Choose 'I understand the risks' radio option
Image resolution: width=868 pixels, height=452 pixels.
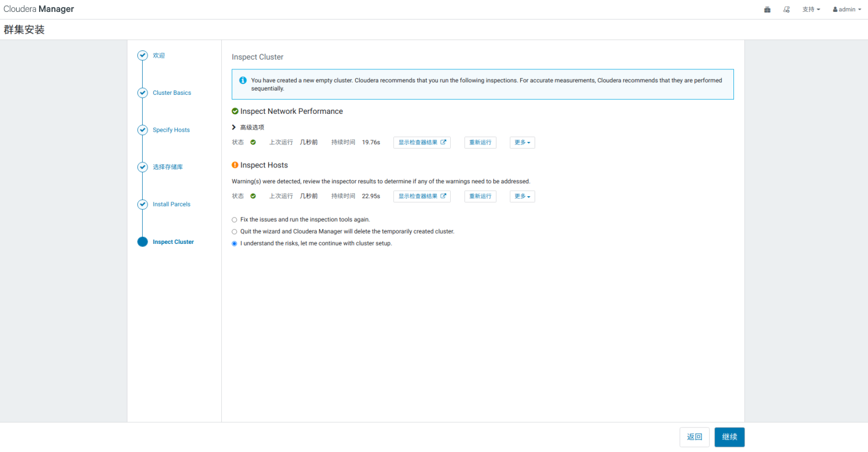coord(234,244)
